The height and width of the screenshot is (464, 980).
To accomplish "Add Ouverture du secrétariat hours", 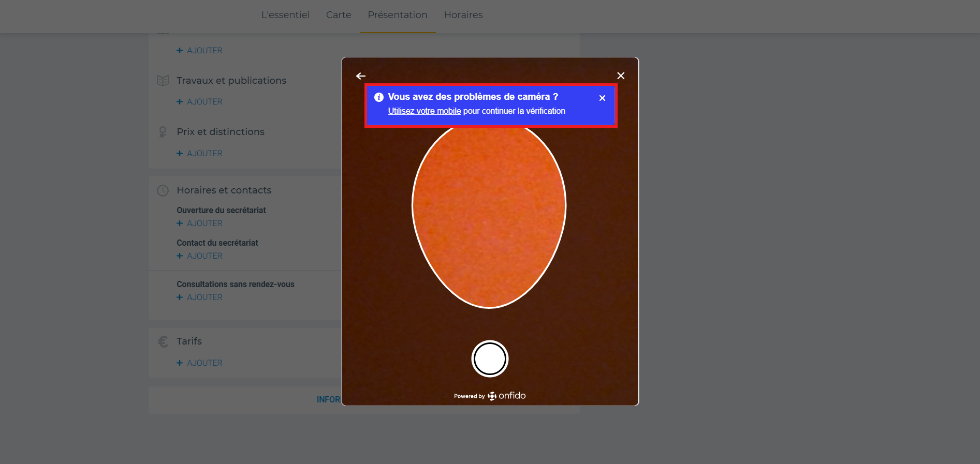I will click(199, 223).
